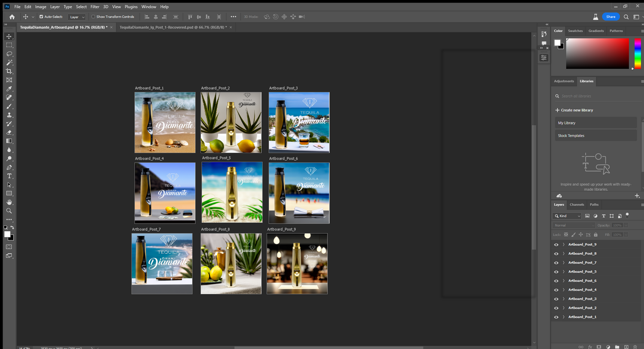
Task: Select the Horizontal Type tool
Action: [9, 176]
